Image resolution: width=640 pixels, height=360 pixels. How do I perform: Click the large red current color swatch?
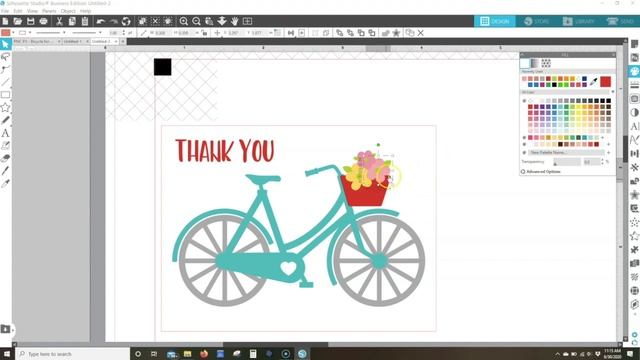coord(606,82)
